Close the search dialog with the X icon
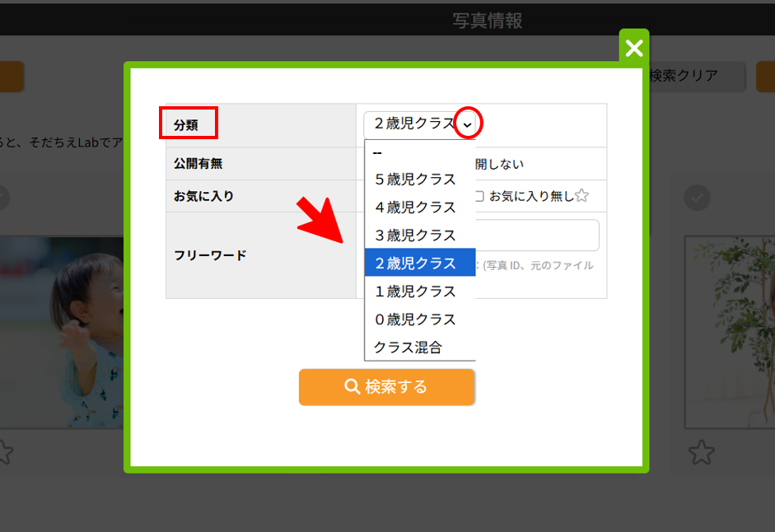Image resolution: width=775 pixels, height=532 pixels. (633, 49)
